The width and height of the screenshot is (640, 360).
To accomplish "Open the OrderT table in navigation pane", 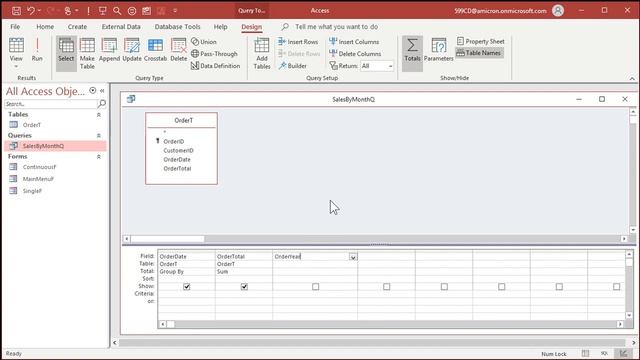I will click(x=32, y=125).
